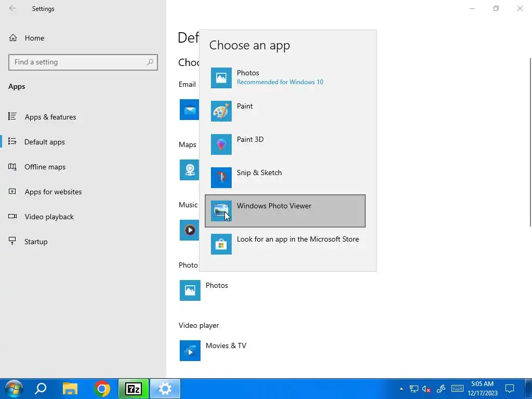
Task: Open the notification center icon
Action: click(510, 389)
